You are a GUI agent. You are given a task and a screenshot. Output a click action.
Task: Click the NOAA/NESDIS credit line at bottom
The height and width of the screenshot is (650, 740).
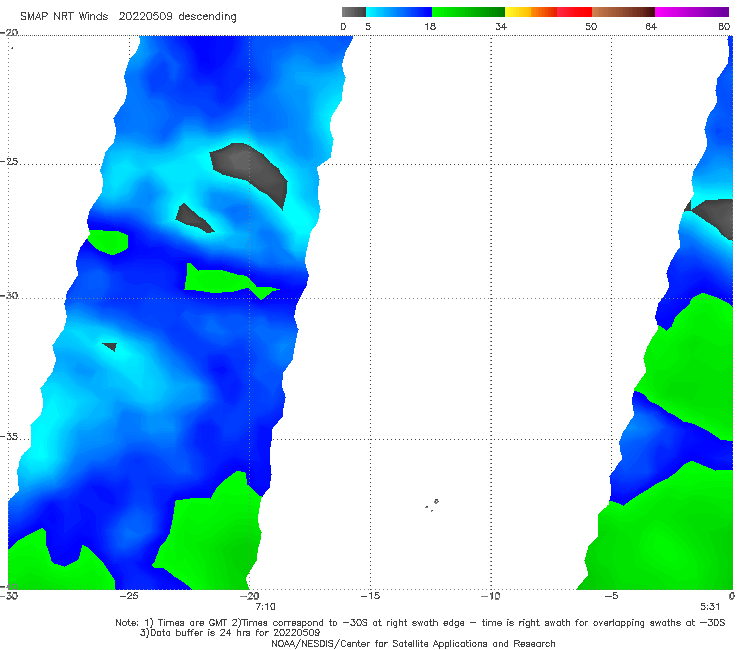[x=413, y=644]
